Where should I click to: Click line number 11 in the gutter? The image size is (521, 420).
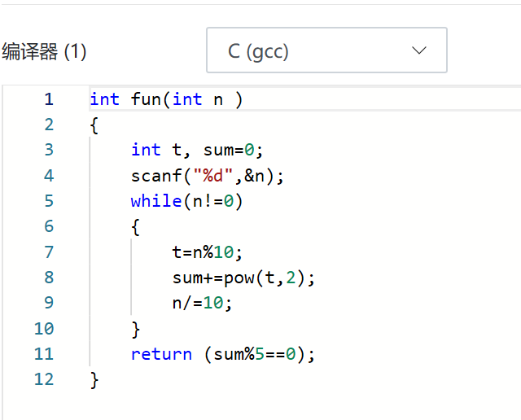(x=43, y=354)
